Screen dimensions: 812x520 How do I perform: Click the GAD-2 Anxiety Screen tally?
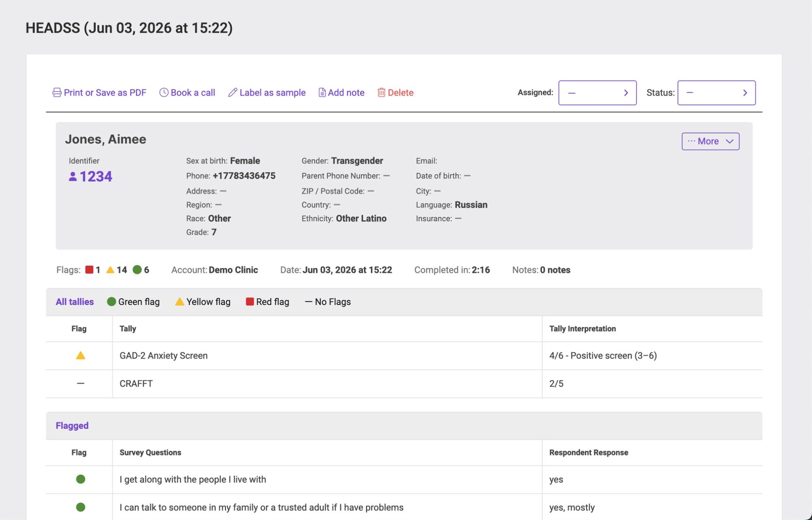(x=164, y=356)
